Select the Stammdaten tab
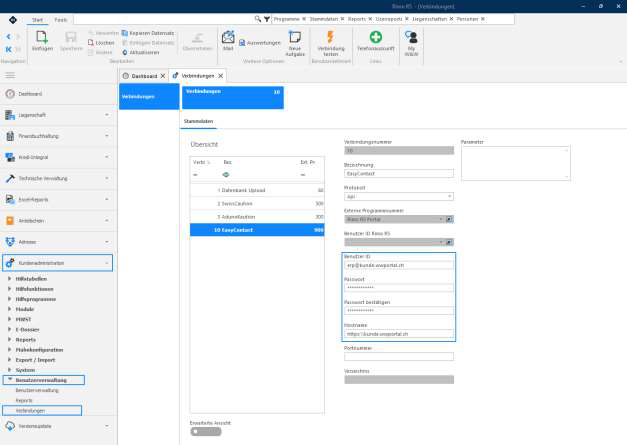This screenshot has height=445, width=627. point(198,121)
